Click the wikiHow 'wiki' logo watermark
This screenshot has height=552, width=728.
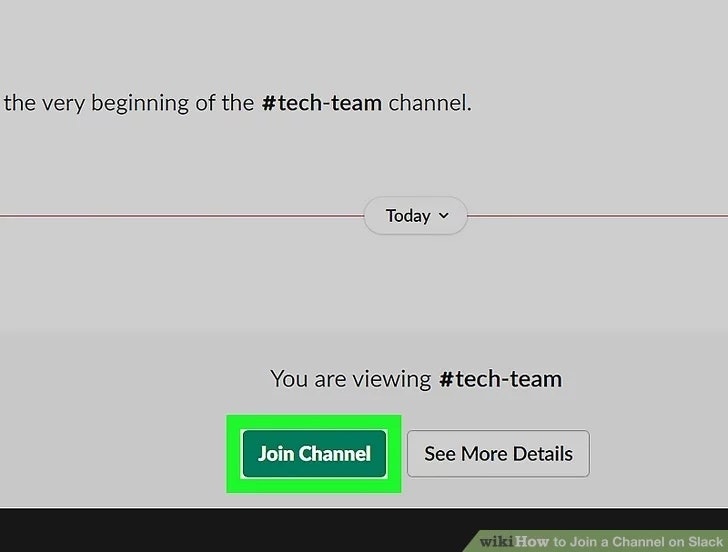coord(496,541)
